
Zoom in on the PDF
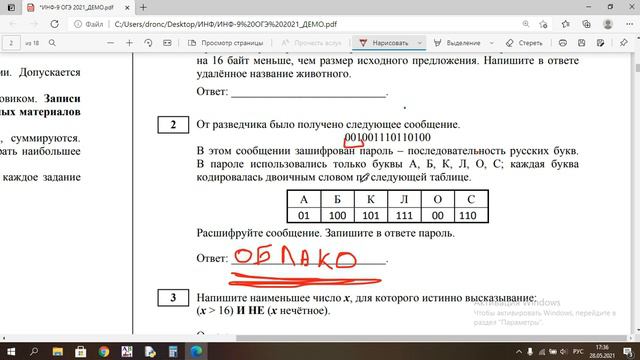(x=129, y=43)
